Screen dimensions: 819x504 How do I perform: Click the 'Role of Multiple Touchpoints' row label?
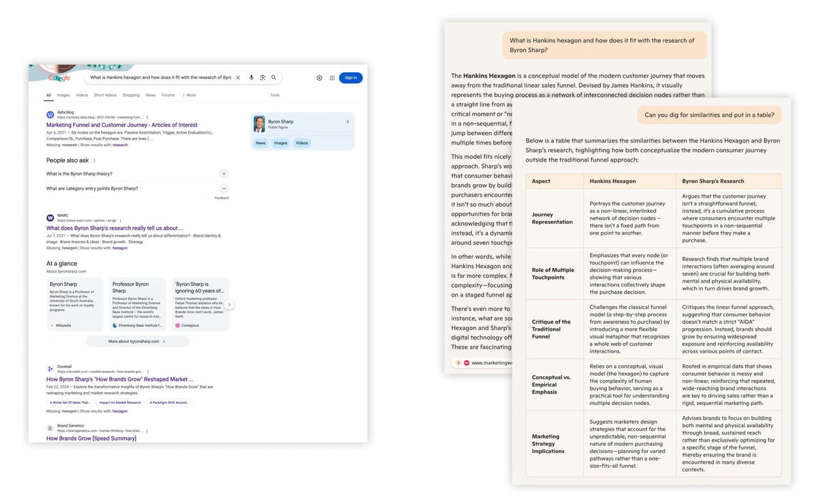coord(553,273)
